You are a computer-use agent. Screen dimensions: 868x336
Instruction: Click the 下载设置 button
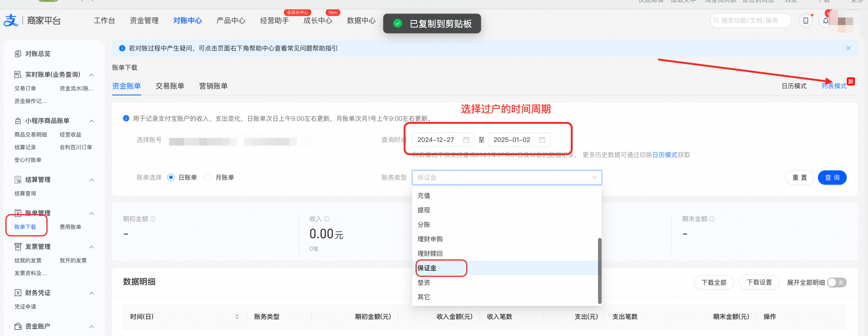click(x=759, y=282)
